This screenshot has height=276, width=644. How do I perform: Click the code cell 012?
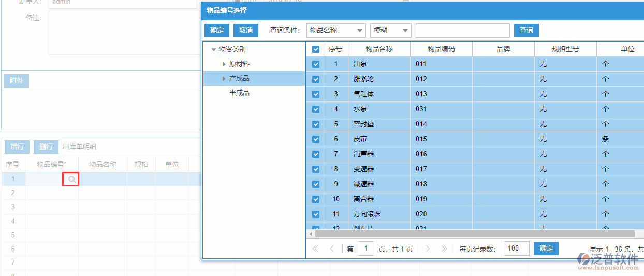(x=441, y=79)
